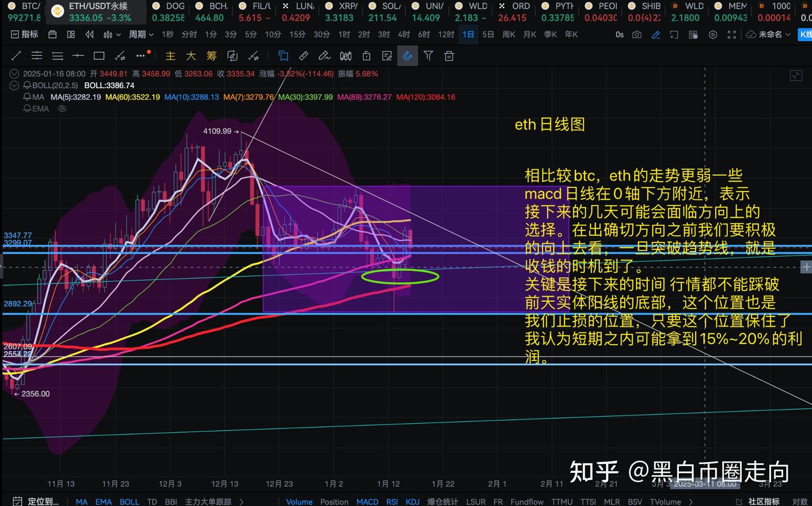The width and height of the screenshot is (812, 506).
Task: Open the measure ruler tool
Action: click(x=303, y=56)
